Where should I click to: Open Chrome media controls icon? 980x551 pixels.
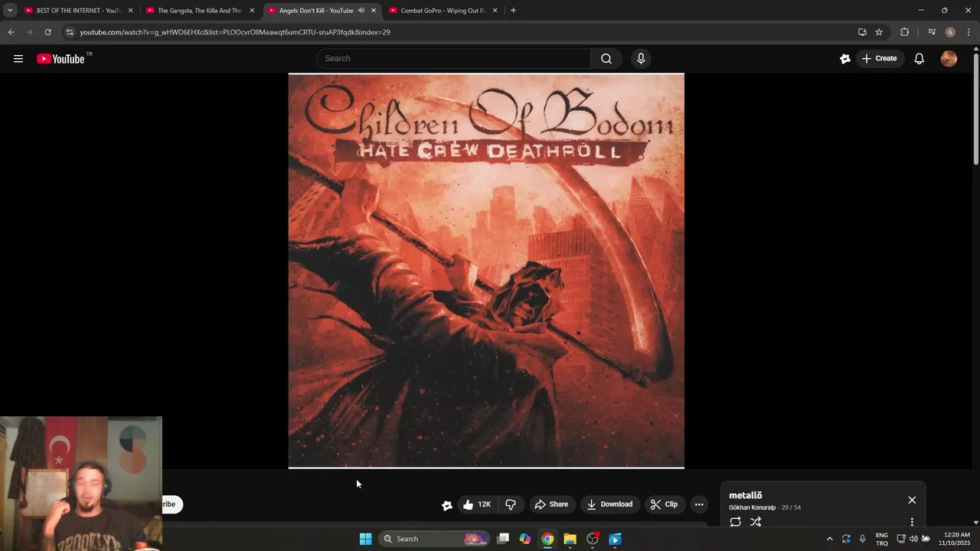932,32
